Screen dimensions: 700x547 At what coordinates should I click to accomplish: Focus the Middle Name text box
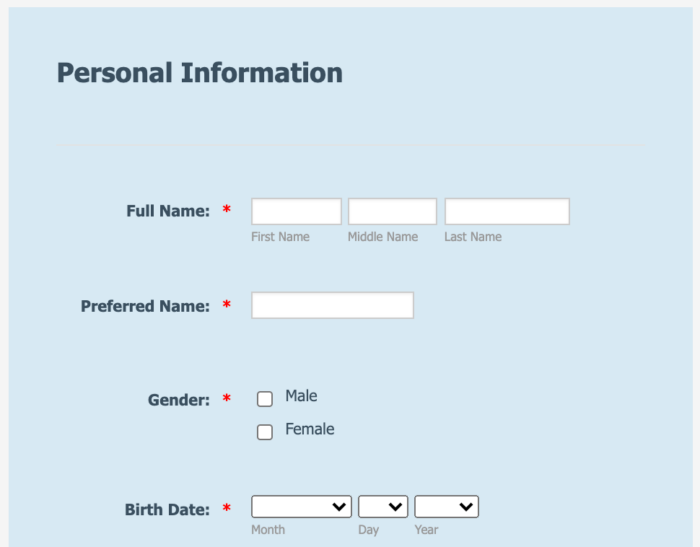click(392, 211)
